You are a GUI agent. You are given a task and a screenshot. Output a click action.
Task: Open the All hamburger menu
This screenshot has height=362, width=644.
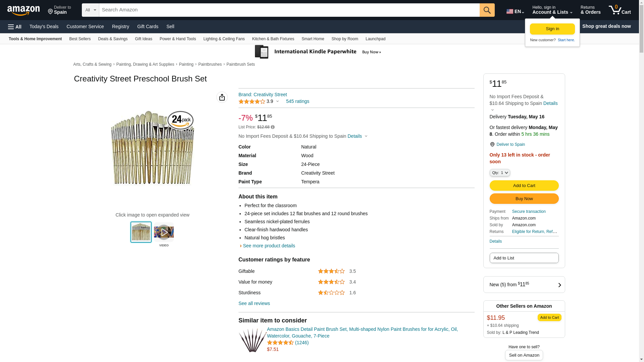[x=15, y=27]
